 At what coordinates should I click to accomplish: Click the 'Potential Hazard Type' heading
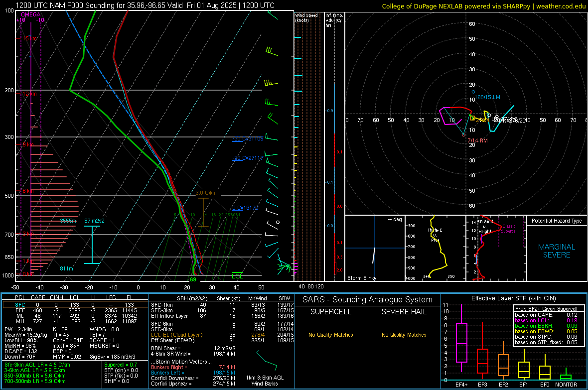point(557,221)
